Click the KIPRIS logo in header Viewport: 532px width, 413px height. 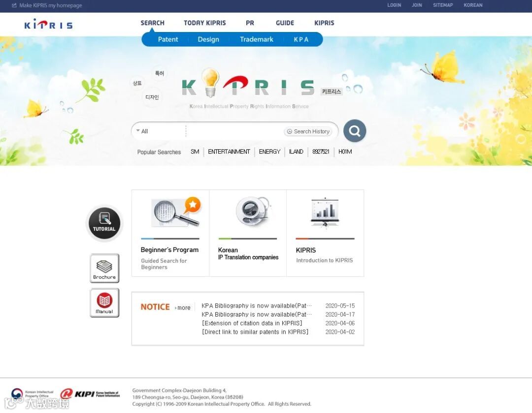pyautogui.click(x=48, y=24)
